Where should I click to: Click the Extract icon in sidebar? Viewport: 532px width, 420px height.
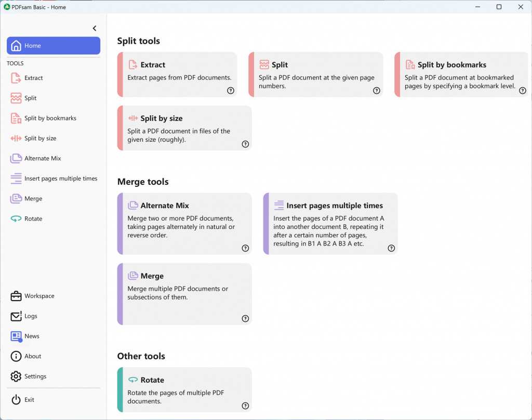click(16, 78)
